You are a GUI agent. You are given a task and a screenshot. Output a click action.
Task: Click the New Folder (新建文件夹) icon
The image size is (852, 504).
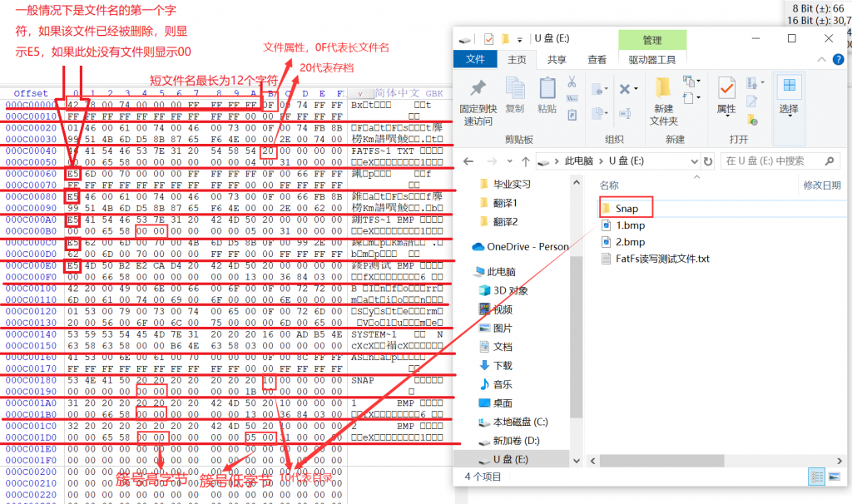tap(663, 88)
